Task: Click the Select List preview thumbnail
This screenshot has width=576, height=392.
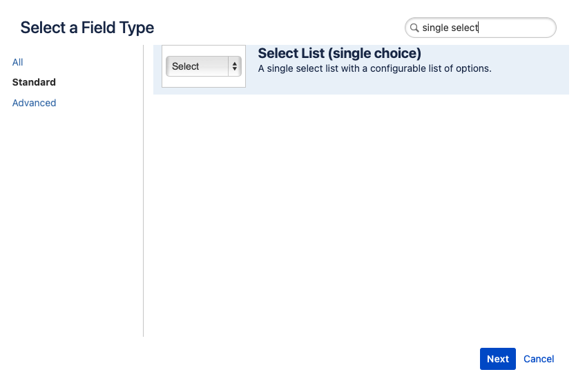Action: point(204,66)
